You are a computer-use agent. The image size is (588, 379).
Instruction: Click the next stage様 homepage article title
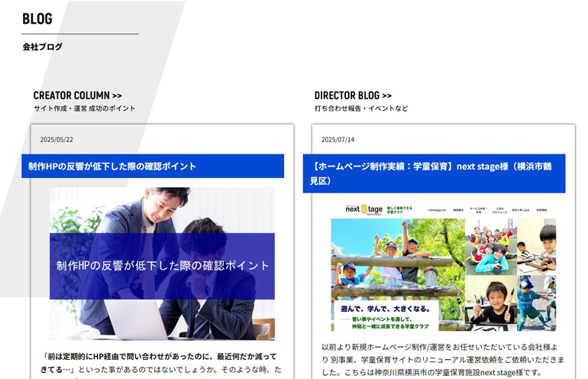click(434, 173)
